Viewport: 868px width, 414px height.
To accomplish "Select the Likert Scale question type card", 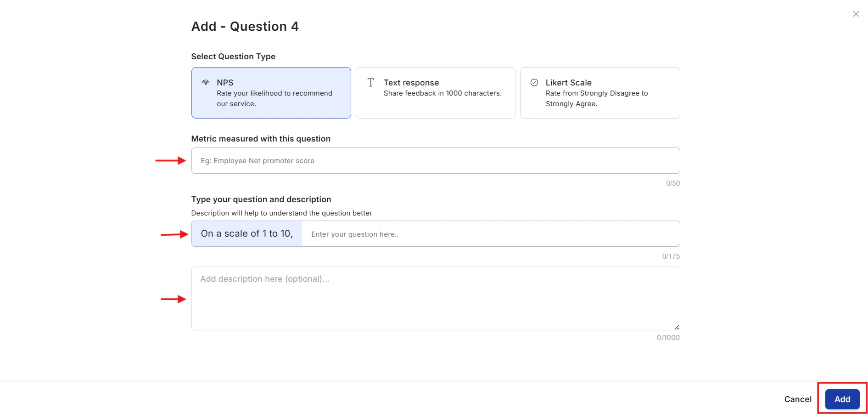I will [x=600, y=93].
